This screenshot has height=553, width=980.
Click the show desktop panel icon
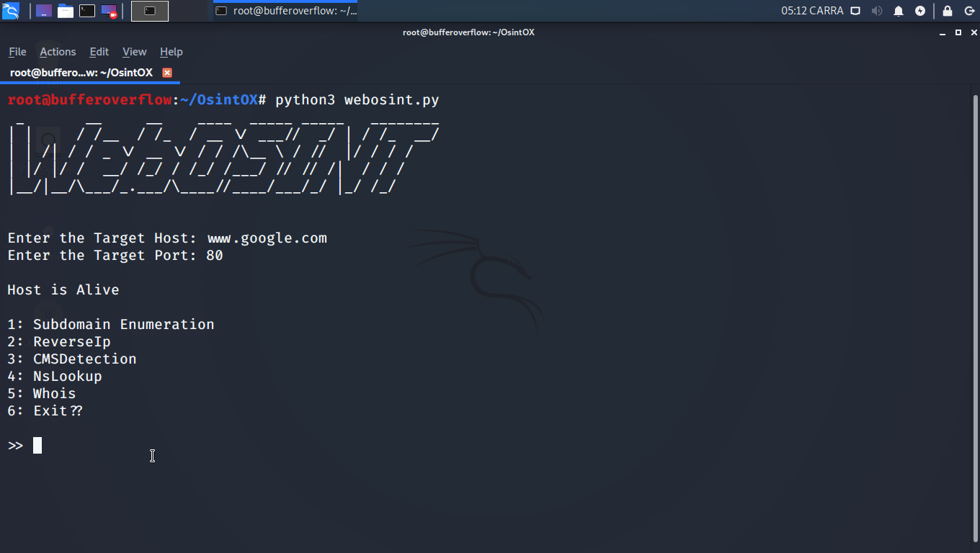click(x=44, y=11)
